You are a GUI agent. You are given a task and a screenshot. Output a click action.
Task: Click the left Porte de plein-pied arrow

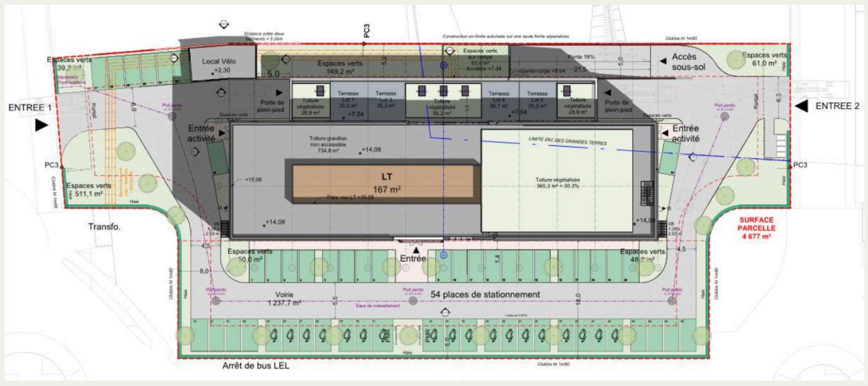coord(279,93)
